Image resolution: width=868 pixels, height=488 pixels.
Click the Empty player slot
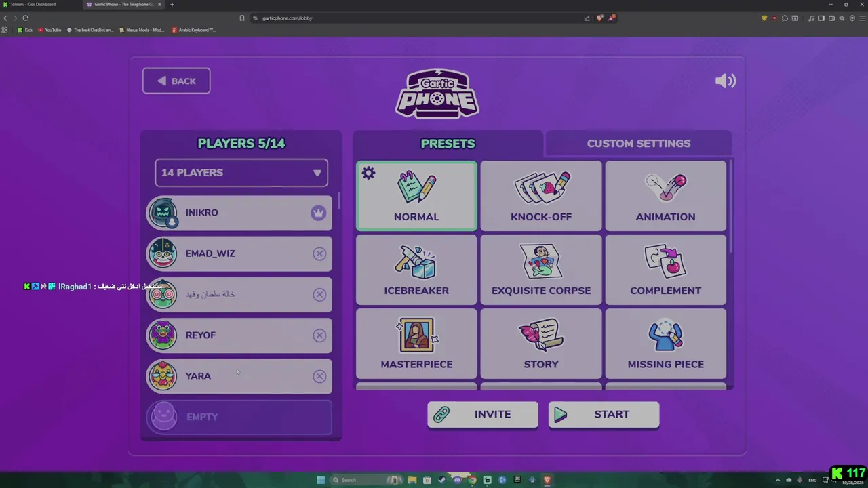point(239,417)
